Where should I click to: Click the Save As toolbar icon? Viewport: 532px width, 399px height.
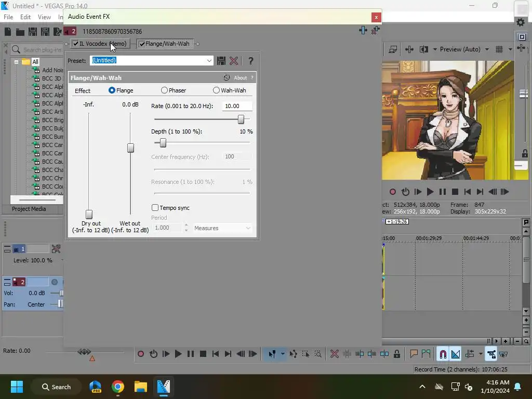point(45,32)
